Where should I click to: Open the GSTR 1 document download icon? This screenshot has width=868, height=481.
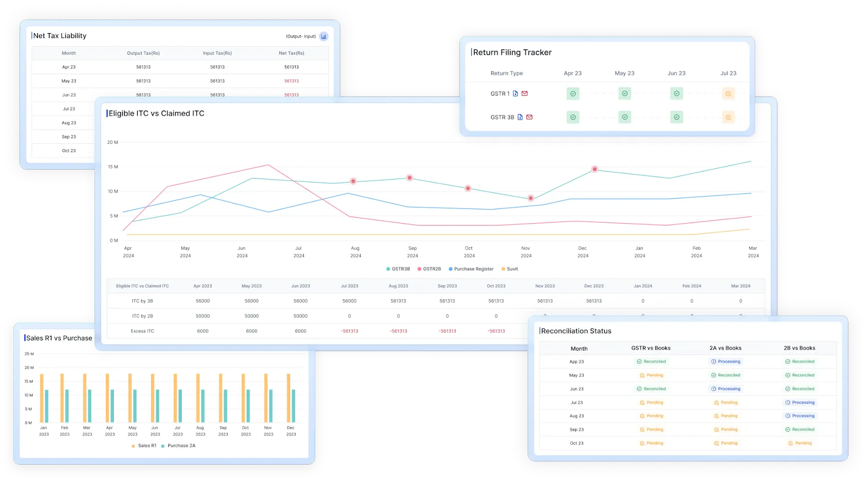(515, 93)
